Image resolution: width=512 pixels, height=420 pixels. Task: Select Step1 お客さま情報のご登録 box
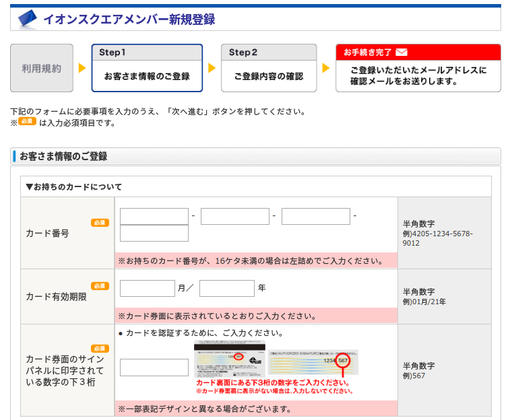click(x=147, y=68)
